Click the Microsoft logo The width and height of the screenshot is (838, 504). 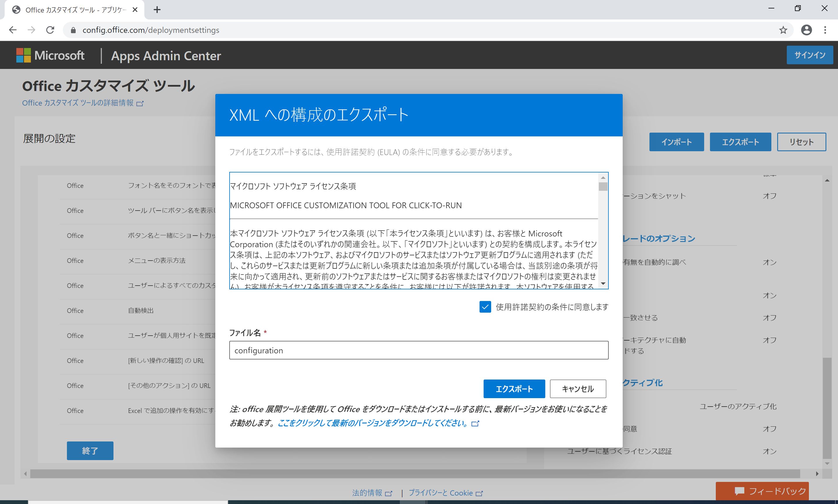[x=50, y=55]
